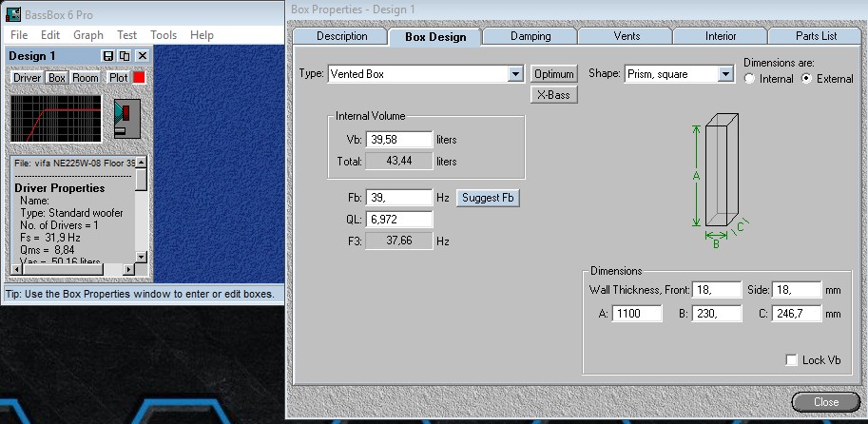Click the speaker box illustration icon
The image size is (868, 424).
click(126, 118)
